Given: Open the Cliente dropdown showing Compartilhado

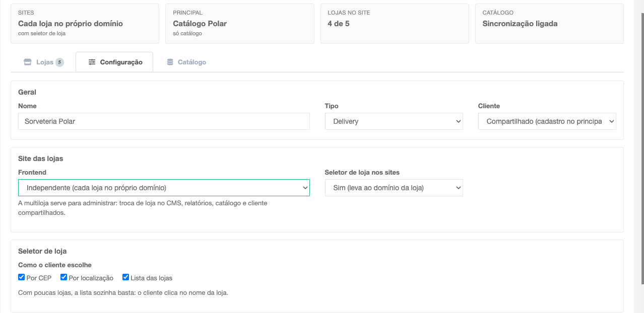Looking at the screenshot, I should (547, 121).
